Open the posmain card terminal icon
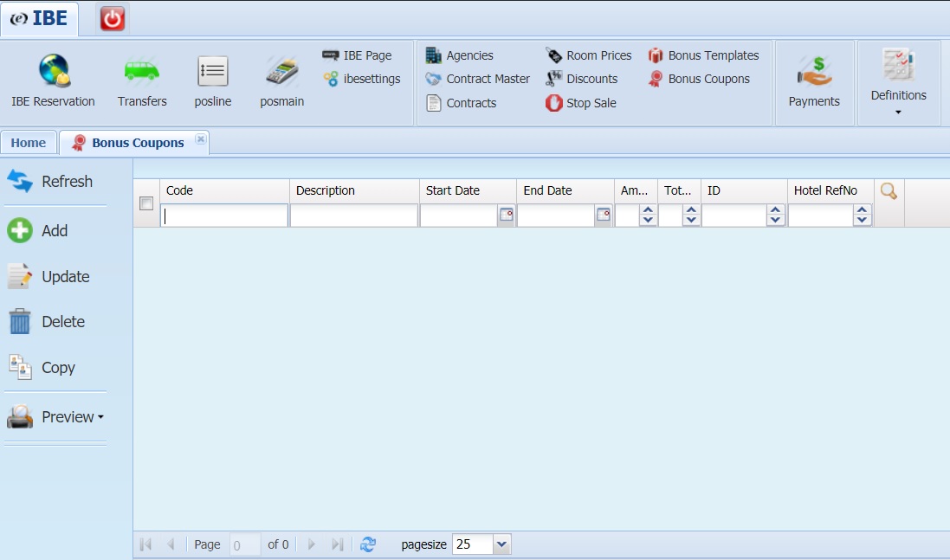The width and height of the screenshot is (950, 560). click(x=281, y=72)
